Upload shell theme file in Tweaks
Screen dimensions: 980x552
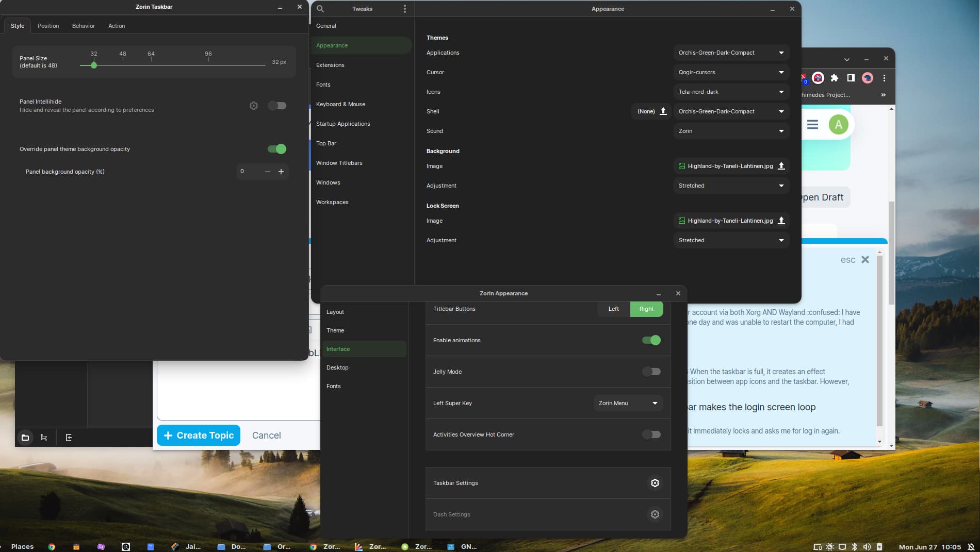(663, 111)
